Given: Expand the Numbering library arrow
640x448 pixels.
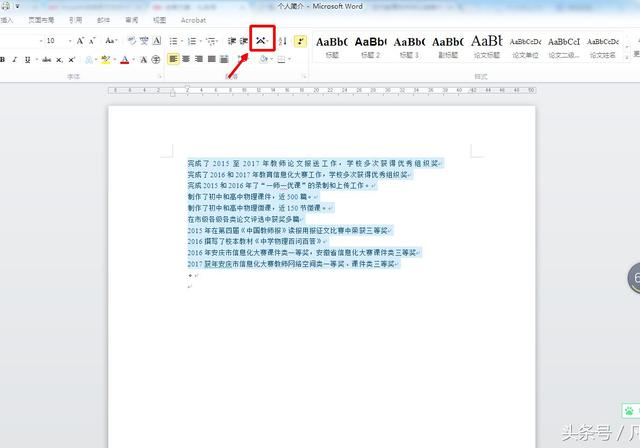Looking at the screenshot, I should pos(200,41).
